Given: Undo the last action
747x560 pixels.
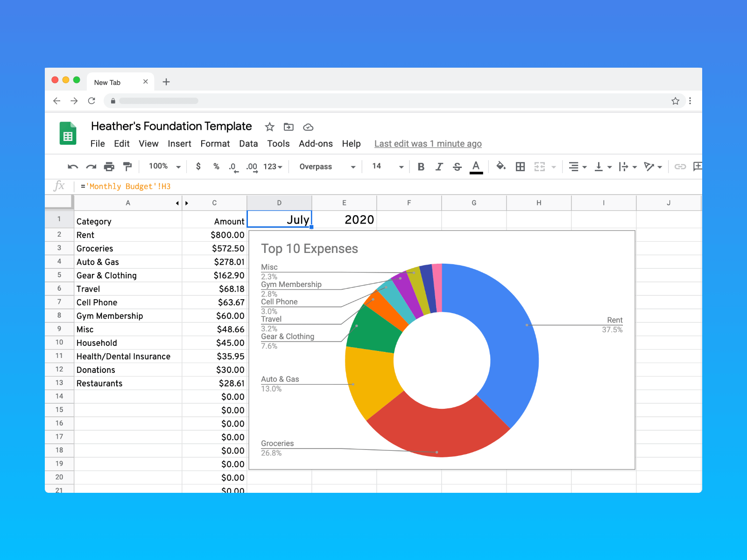Looking at the screenshot, I should (73, 166).
